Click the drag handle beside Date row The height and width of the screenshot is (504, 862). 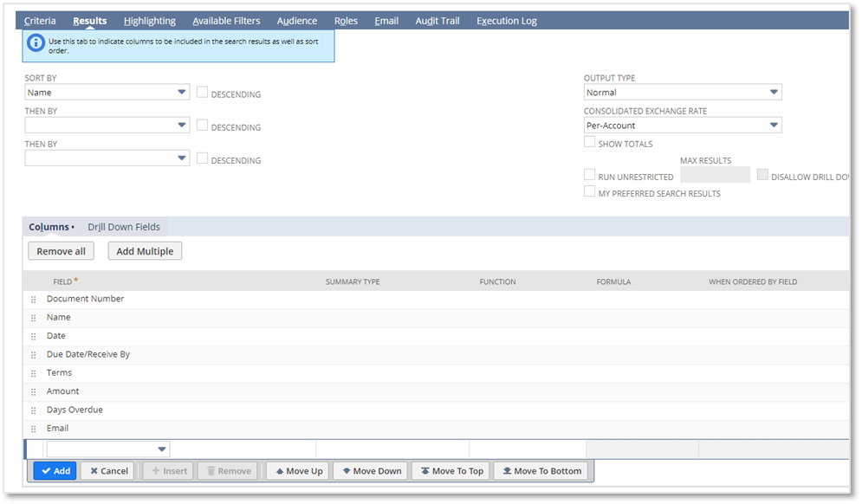coord(34,335)
